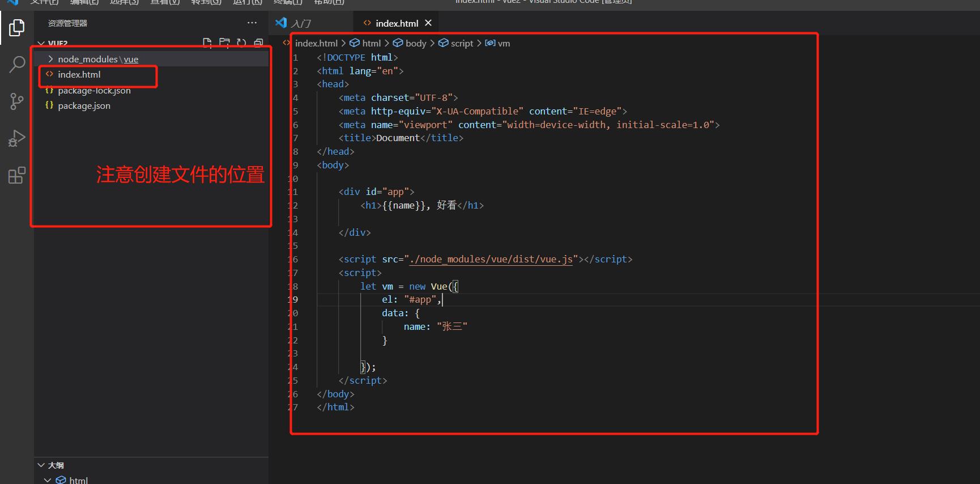Click the braces icon beside package.json
Image resolution: width=980 pixels, height=484 pixels.
(49, 105)
